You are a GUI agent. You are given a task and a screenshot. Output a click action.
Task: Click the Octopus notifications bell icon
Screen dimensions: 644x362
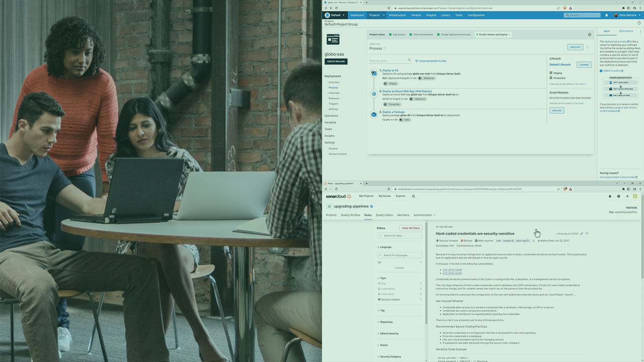[x=606, y=15]
